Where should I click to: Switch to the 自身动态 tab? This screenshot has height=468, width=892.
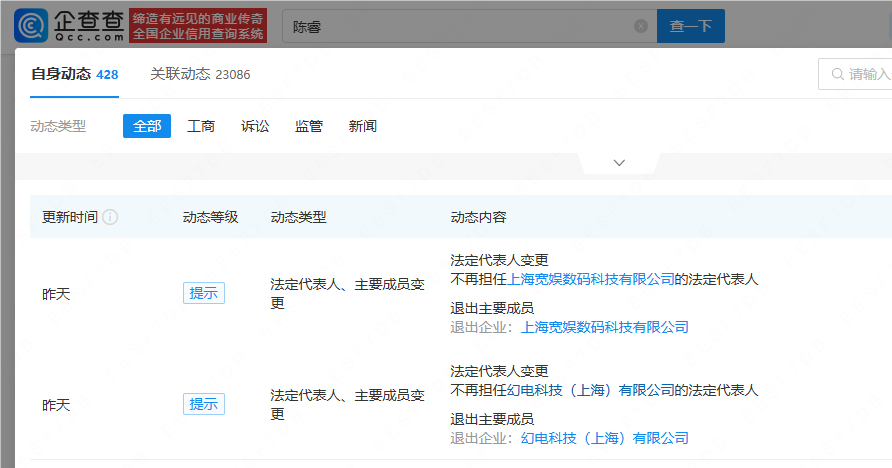[x=75, y=74]
